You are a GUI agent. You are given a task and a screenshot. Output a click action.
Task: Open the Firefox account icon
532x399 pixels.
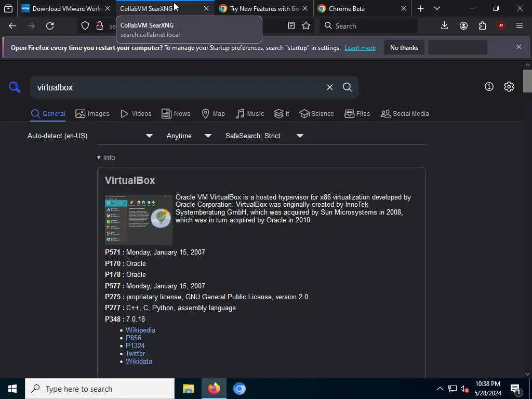click(x=463, y=26)
